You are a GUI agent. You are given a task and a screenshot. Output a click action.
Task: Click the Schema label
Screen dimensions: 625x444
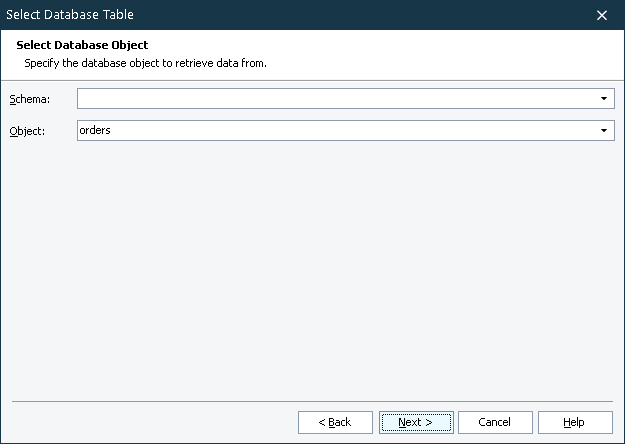(x=29, y=99)
